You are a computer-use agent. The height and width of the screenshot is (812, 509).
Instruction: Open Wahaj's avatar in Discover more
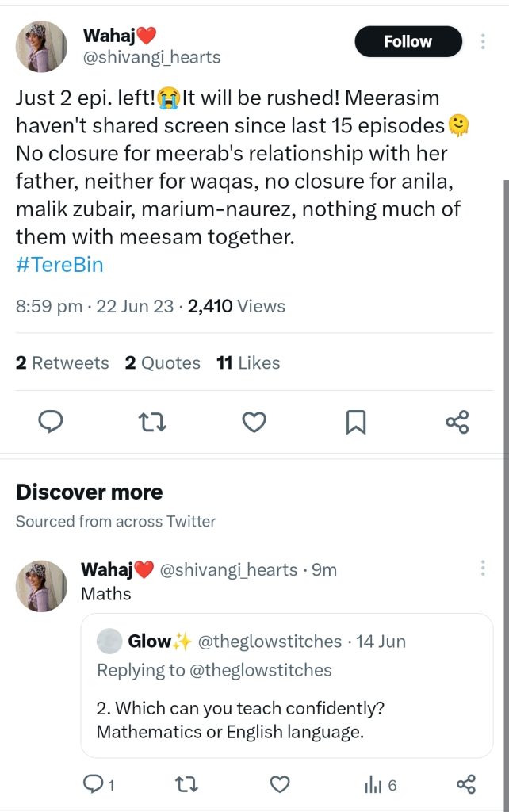(x=41, y=586)
